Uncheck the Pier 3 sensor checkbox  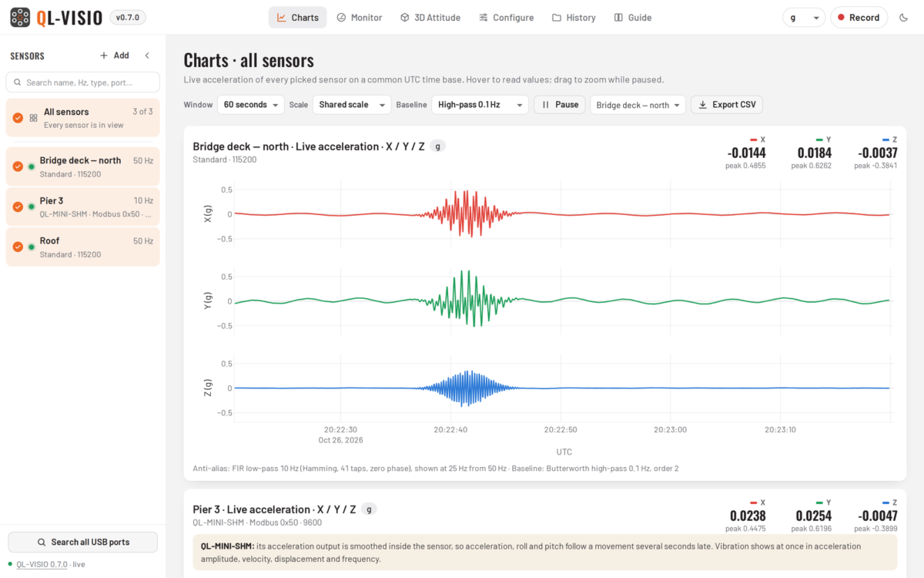pyautogui.click(x=18, y=207)
